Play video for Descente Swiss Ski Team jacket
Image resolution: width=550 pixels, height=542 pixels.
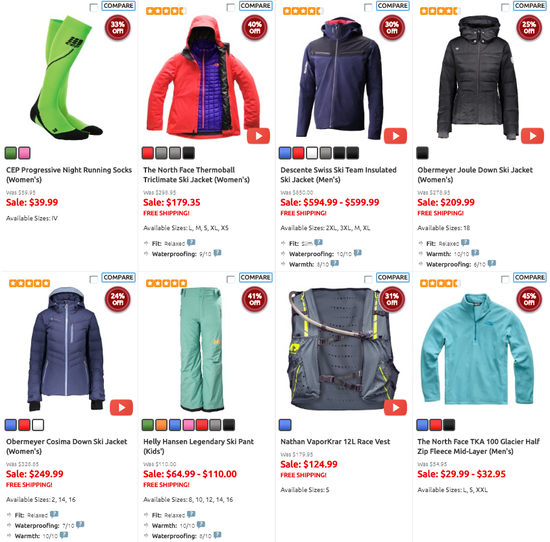point(395,136)
